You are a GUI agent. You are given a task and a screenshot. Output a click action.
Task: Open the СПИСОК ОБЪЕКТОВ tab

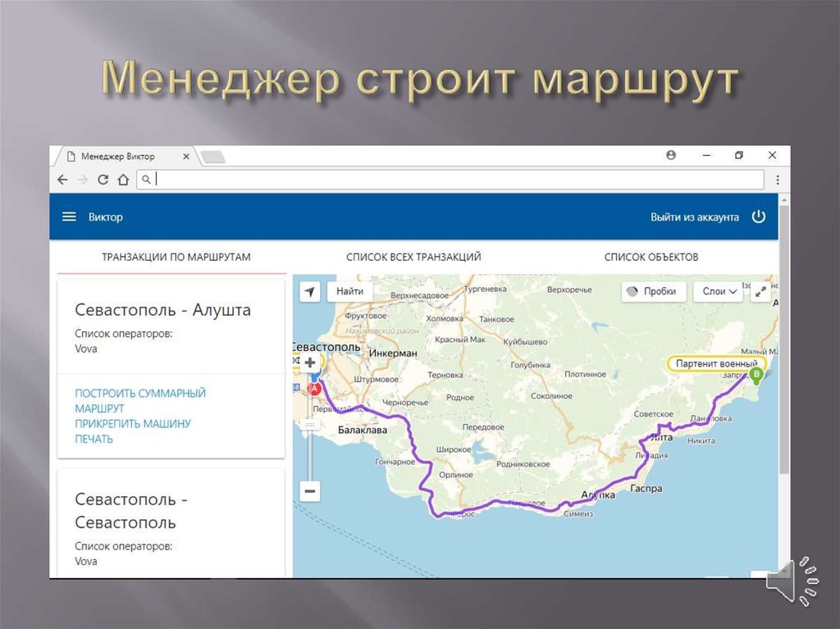(652, 256)
